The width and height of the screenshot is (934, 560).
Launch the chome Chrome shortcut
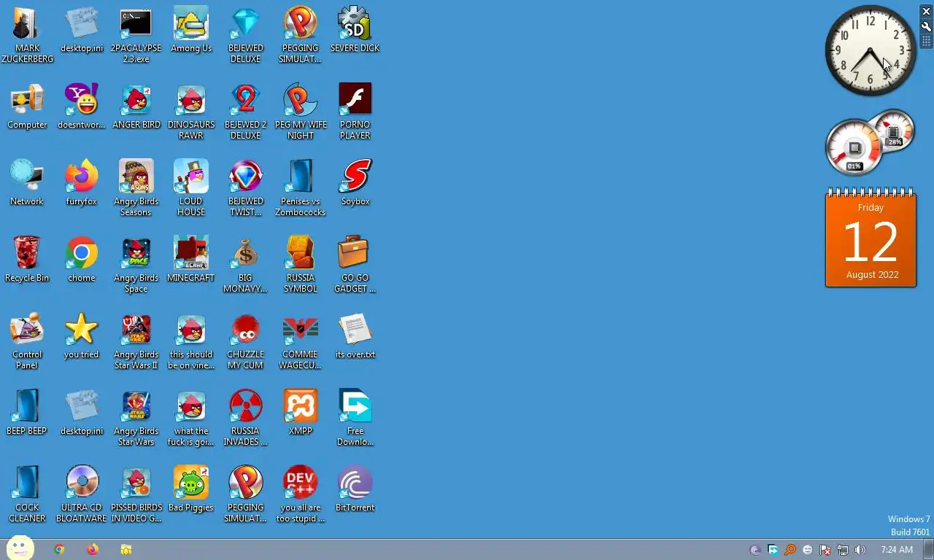pos(82,259)
